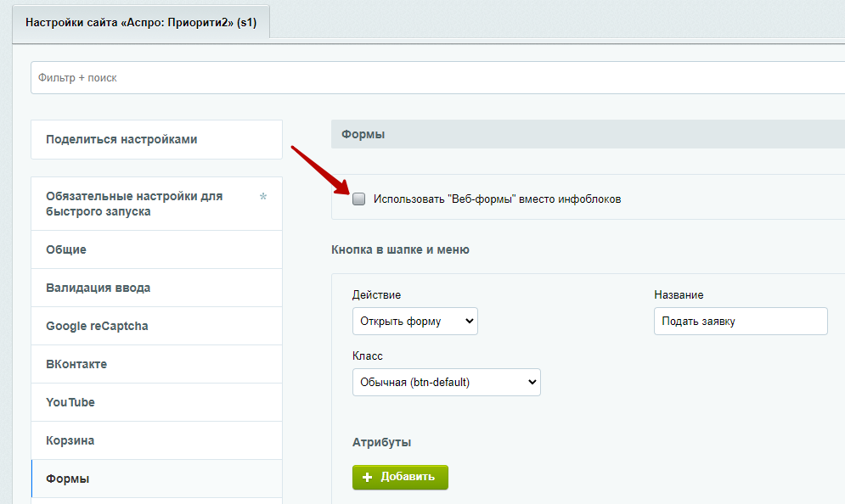Go to Валидация ввода section
The height and width of the screenshot is (504, 845).
coord(156,288)
